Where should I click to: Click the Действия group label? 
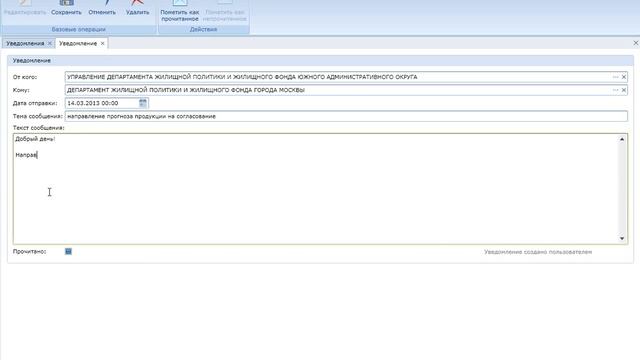203,29
